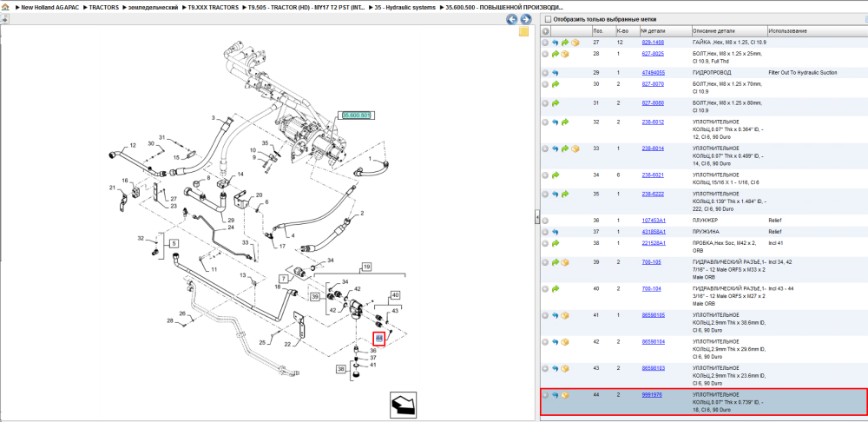Click the box icon in row 43
This screenshot has height=422, width=868.
565,369
